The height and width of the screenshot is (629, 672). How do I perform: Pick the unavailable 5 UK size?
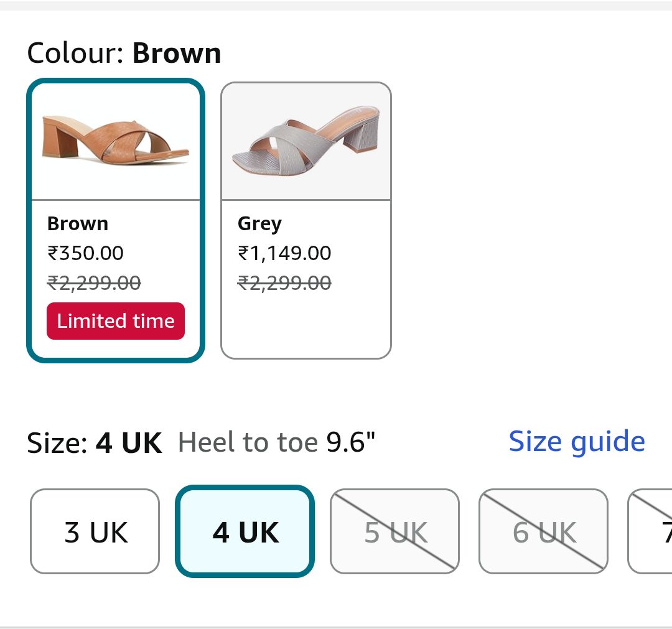(394, 532)
